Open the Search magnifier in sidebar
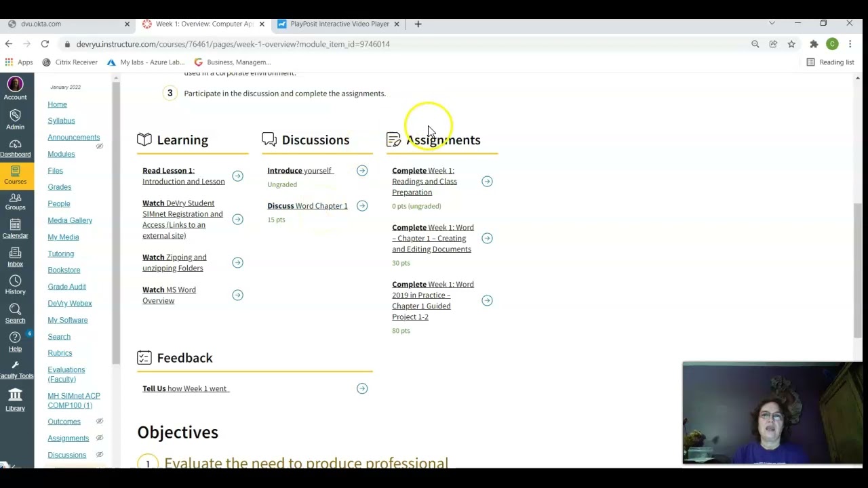 click(x=15, y=314)
